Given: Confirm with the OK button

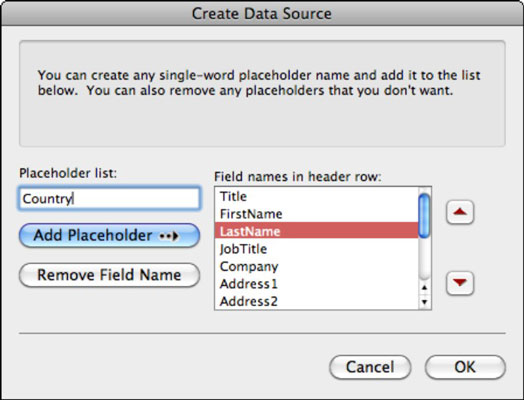Looking at the screenshot, I should pos(465,367).
